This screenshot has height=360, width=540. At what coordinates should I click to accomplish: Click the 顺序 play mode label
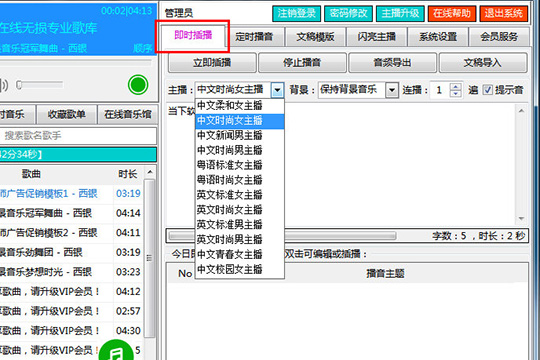[143, 48]
